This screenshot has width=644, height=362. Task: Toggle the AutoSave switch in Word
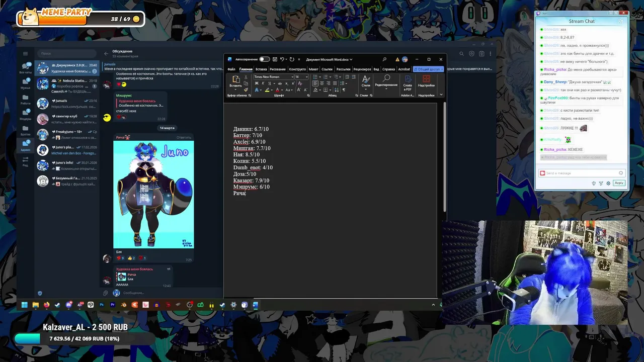265,59
